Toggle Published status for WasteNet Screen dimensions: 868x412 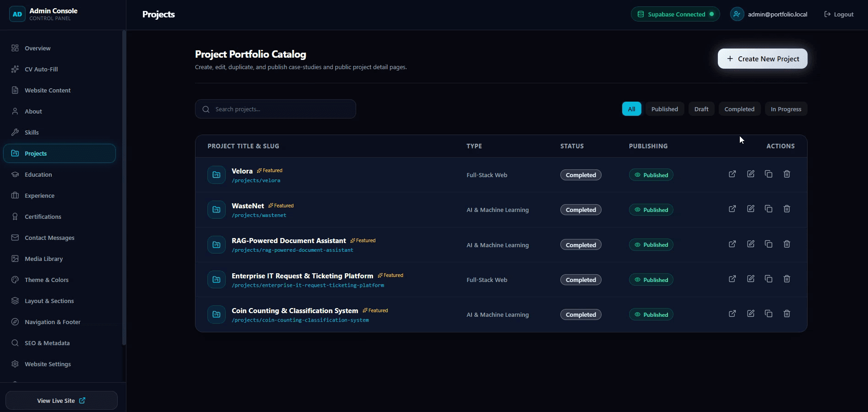(x=651, y=210)
